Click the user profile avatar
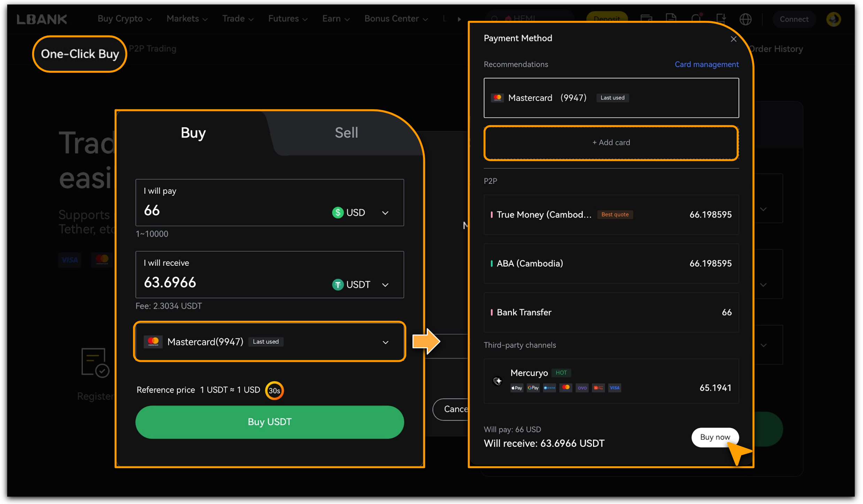Screen dimensions: 863x504 click(833, 19)
